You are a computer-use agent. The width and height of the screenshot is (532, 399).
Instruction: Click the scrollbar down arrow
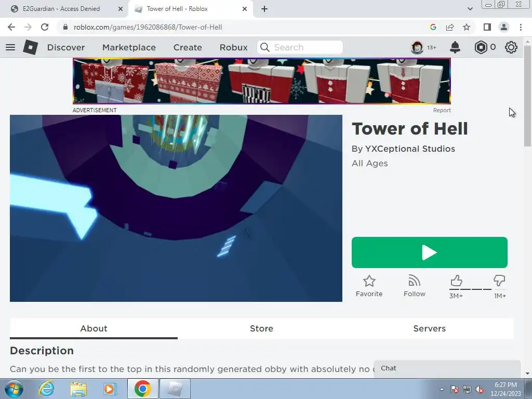527,374
